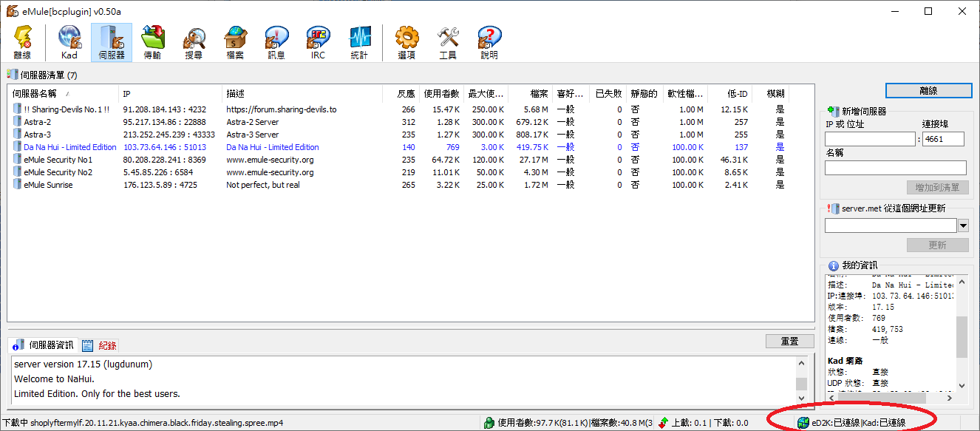Click the 名稱 name input field
This screenshot has height=431, width=980.
pyautogui.click(x=896, y=168)
